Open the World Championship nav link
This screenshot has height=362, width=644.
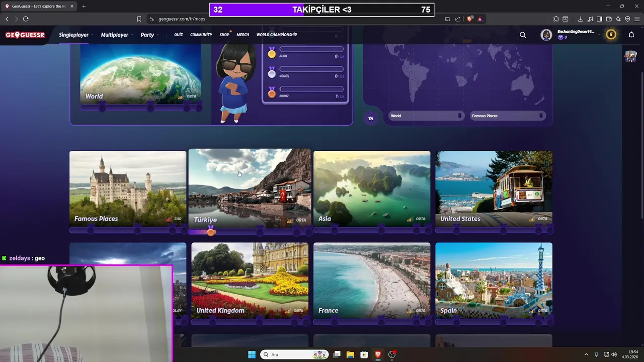click(x=277, y=35)
